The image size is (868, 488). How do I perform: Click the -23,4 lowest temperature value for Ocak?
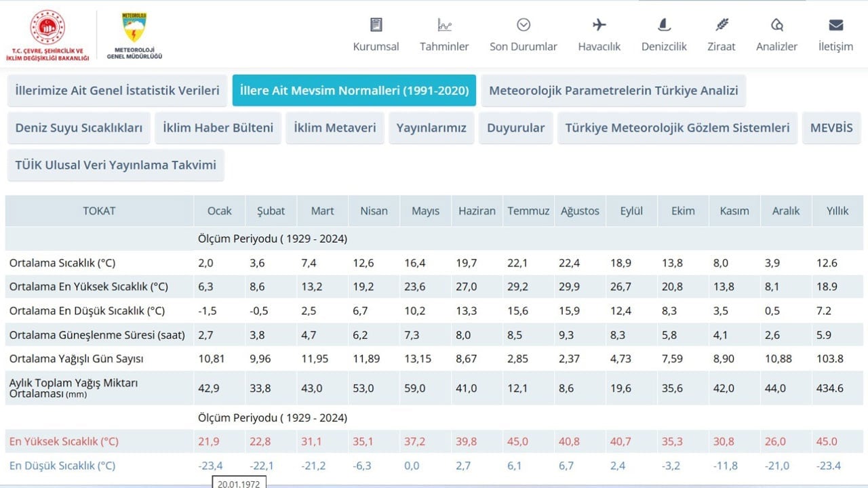pos(210,466)
